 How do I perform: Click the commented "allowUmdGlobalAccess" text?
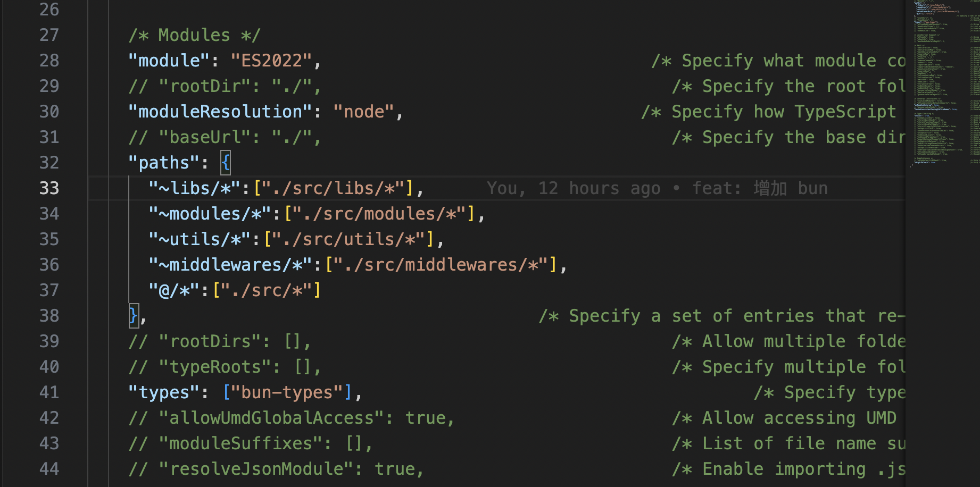[x=292, y=418]
